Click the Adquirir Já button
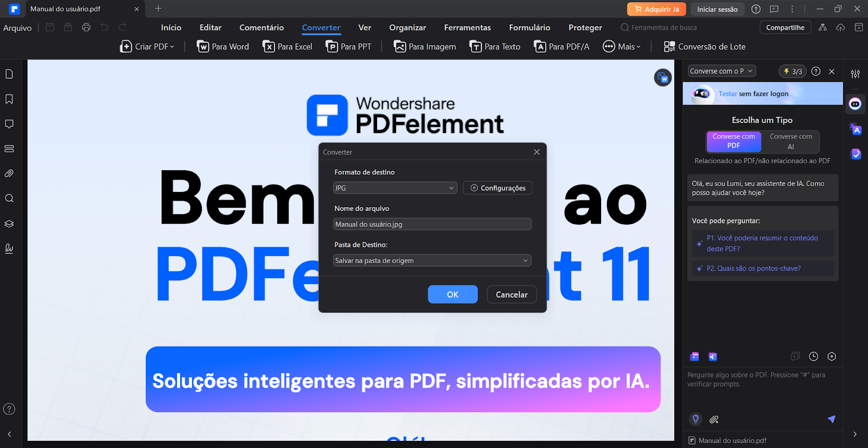The height and width of the screenshot is (448, 868). [656, 9]
